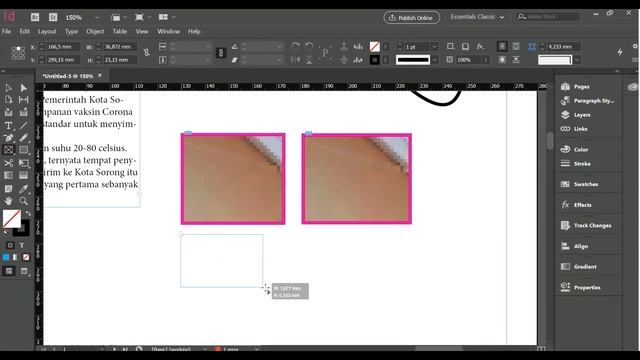
Task: Select the Rectangle Frame tool
Action: coord(8,150)
